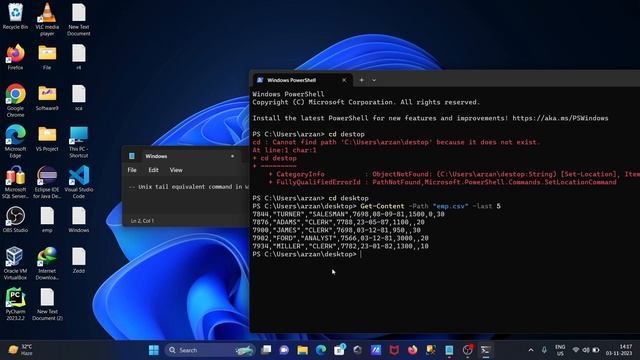Select the r4 file on desktop
Screen dimensions: 640x360
point(79,57)
